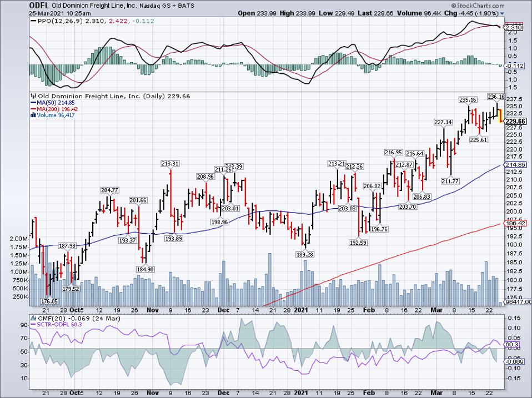Click the area chart icon before CMF(20)
Viewport: 532px width, 398px height.
[33, 319]
